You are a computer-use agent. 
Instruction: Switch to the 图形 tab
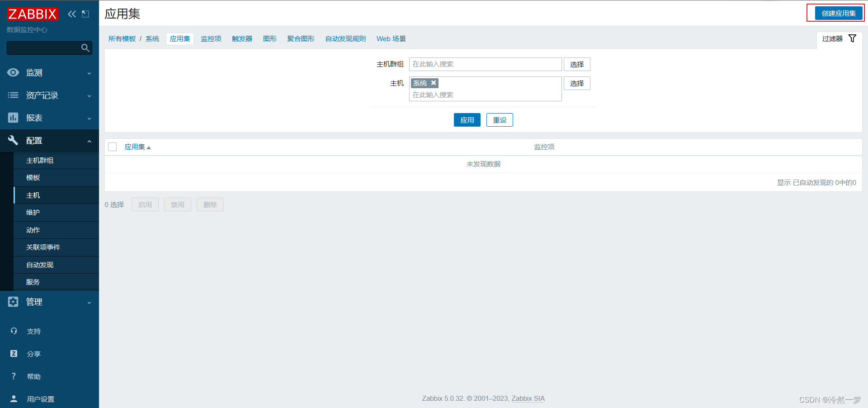point(270,39)
